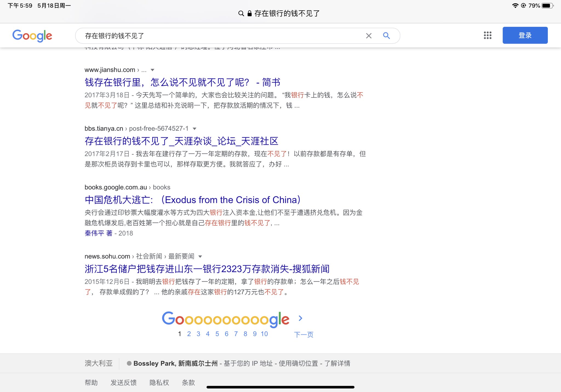Open the 发送反馈 footer link
The width and height of the screenshot is (561, 392).
pyautogui.click(x=124, y=382)
